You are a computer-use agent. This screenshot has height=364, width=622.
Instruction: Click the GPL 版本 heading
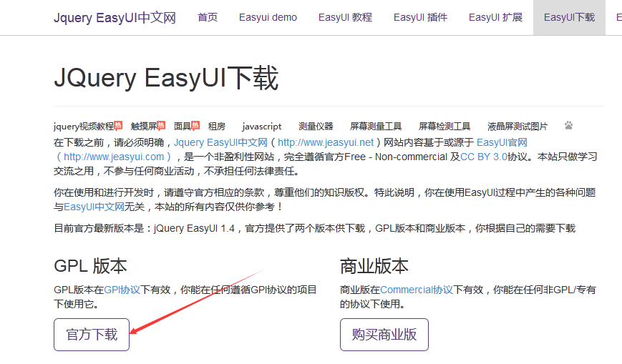click(x=90, y=266)
